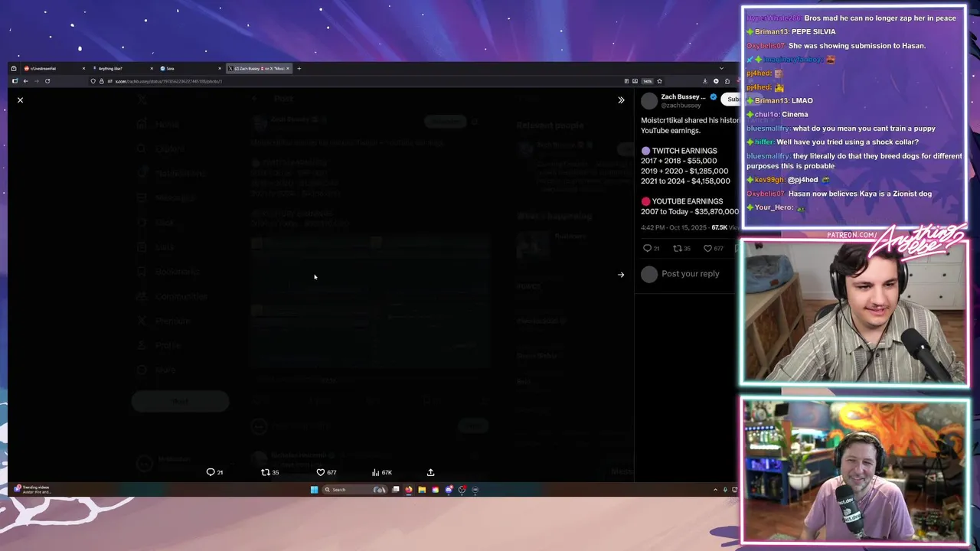Click the YOUTUBE EARNINGS heading text

point(688,202)
